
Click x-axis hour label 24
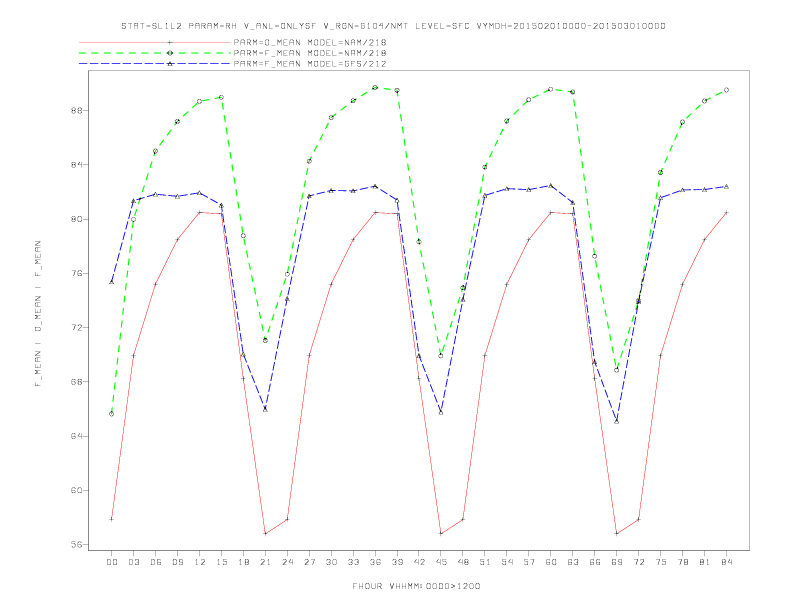coord(287,562)
